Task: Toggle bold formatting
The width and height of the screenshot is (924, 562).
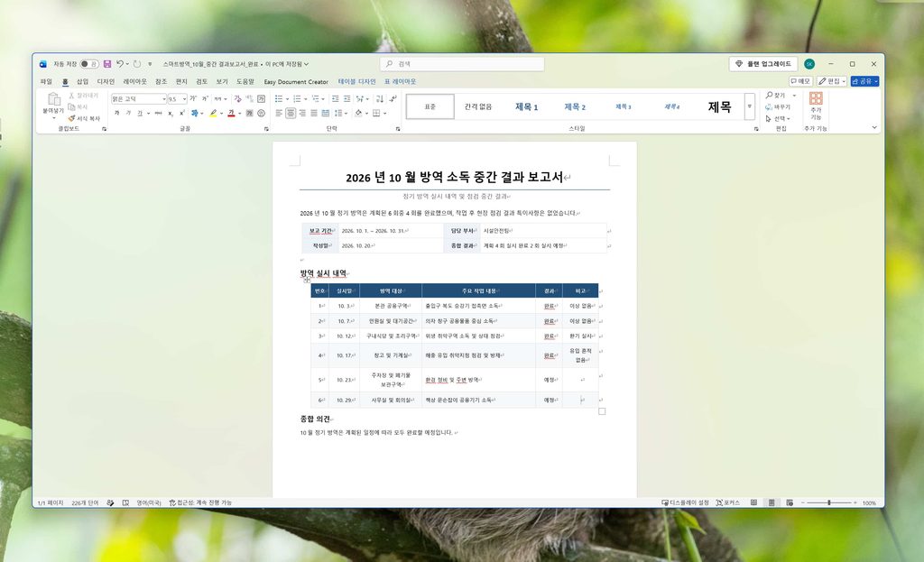Action: click(116, 113)
